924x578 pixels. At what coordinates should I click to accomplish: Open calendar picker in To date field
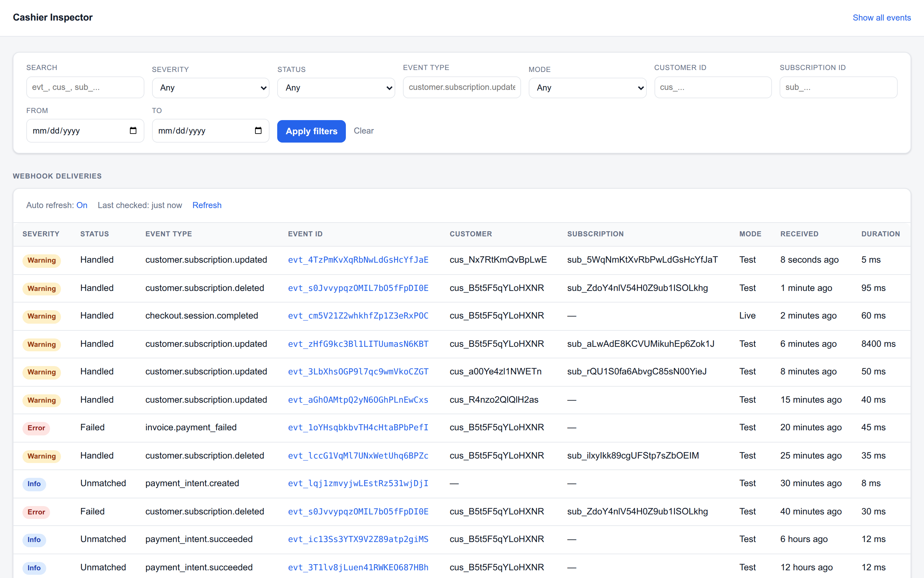258,131
